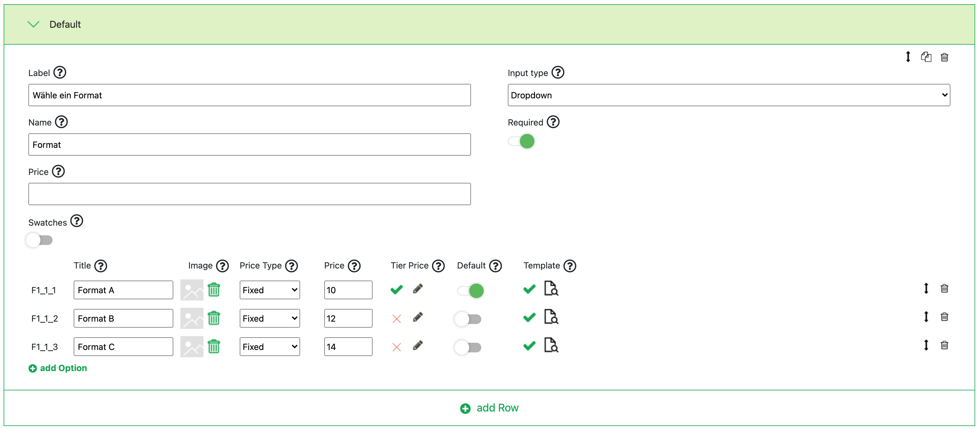Enable the Swatches toggle

click(x=40, y=240)
